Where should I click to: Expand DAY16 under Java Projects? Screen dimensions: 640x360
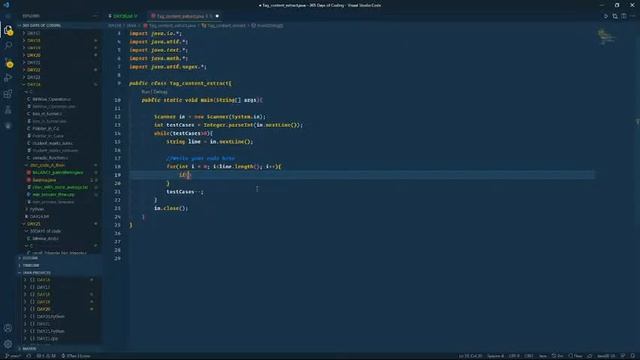click(59, 280)
